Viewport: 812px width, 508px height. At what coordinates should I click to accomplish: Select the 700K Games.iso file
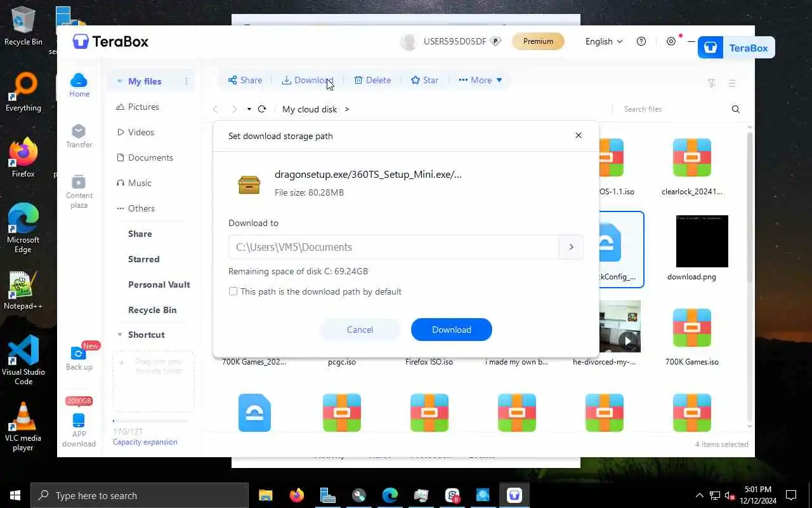691,337
